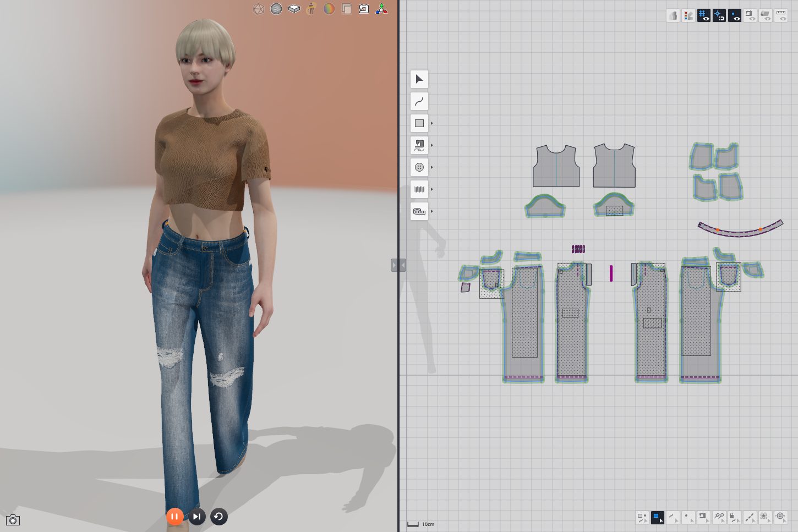Take a snapshot with the camera icon
Image resolution: width=798 pixels, height=532 pixels.
(13, 519)
